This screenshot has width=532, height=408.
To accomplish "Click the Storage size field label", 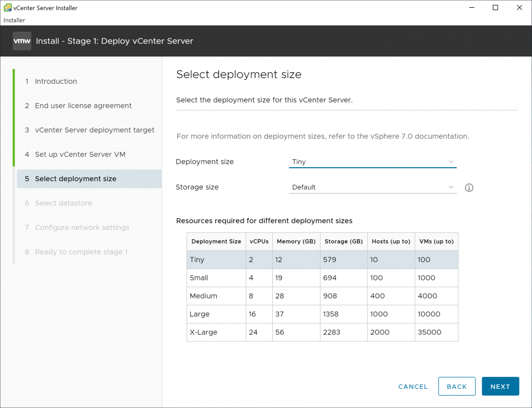I will coord(197,187).
